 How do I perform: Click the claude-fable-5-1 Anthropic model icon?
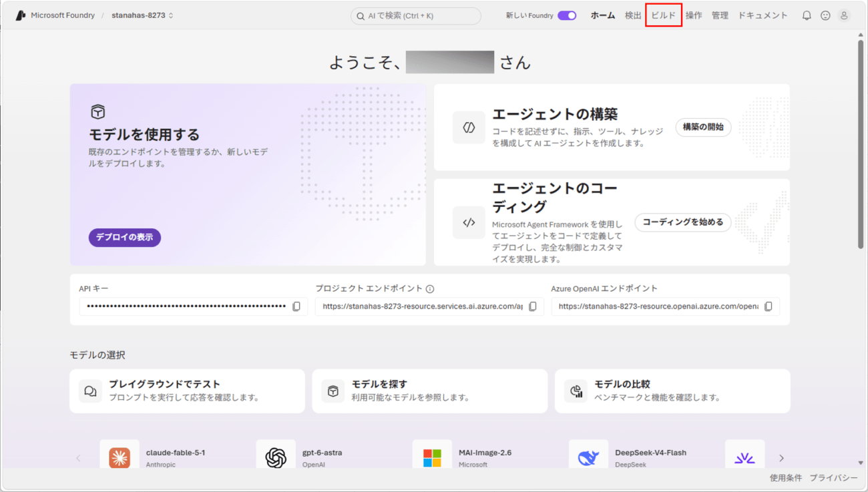(120, 457)
